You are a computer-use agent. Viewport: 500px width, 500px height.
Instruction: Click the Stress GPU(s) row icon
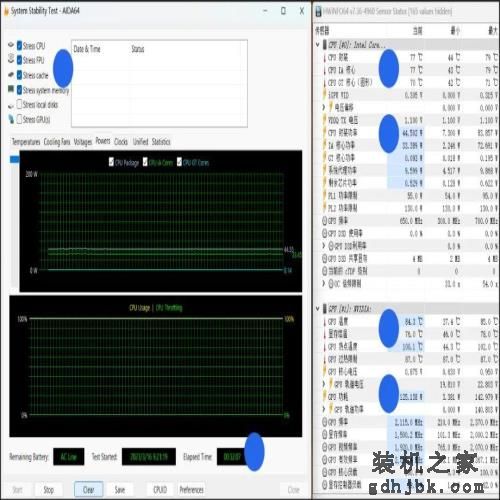11,119
